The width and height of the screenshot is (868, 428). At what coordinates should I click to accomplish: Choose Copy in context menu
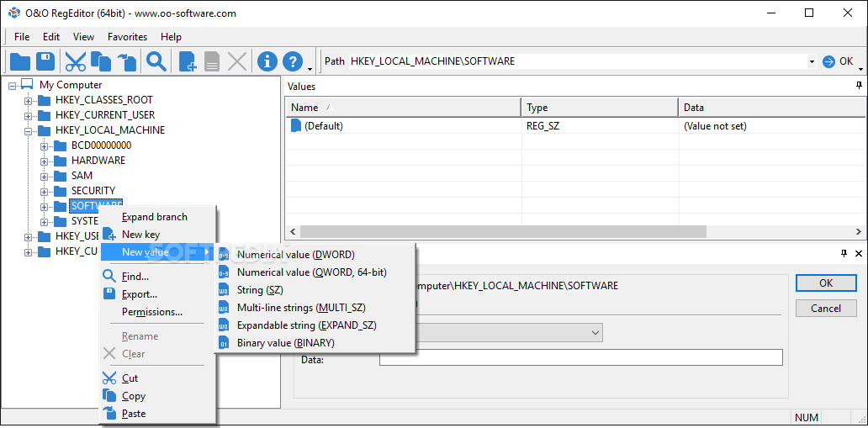[x=157, y=396]
